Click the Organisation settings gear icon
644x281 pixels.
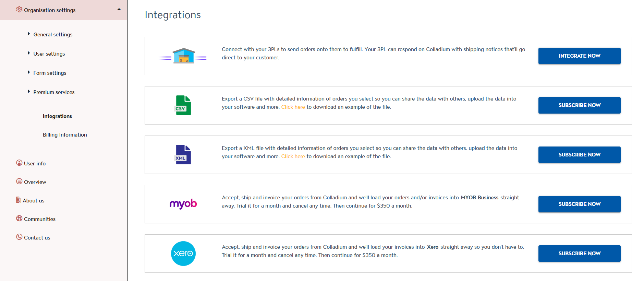click(x=19, y=10)
